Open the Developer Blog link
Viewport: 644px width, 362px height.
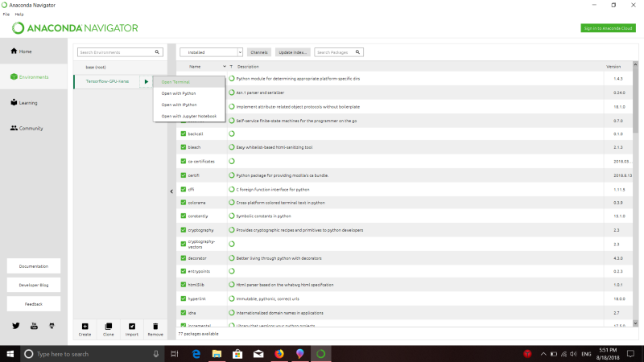point(34,285)
